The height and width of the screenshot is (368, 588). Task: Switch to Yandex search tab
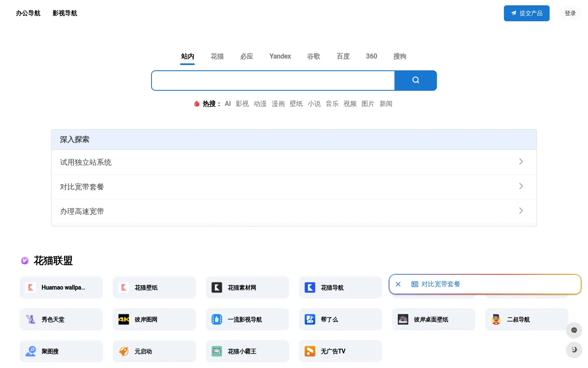pyautogui.click(x=280, y=56)
